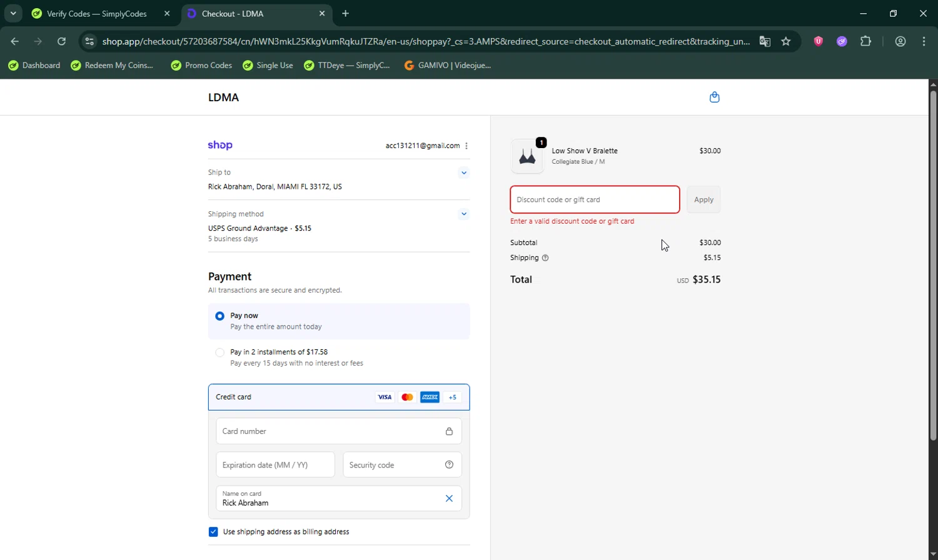Image resolution: width=938 pixels, height=560 pixels.
Task: Select the Credit card payment header
Action: [x=339, y=397]
